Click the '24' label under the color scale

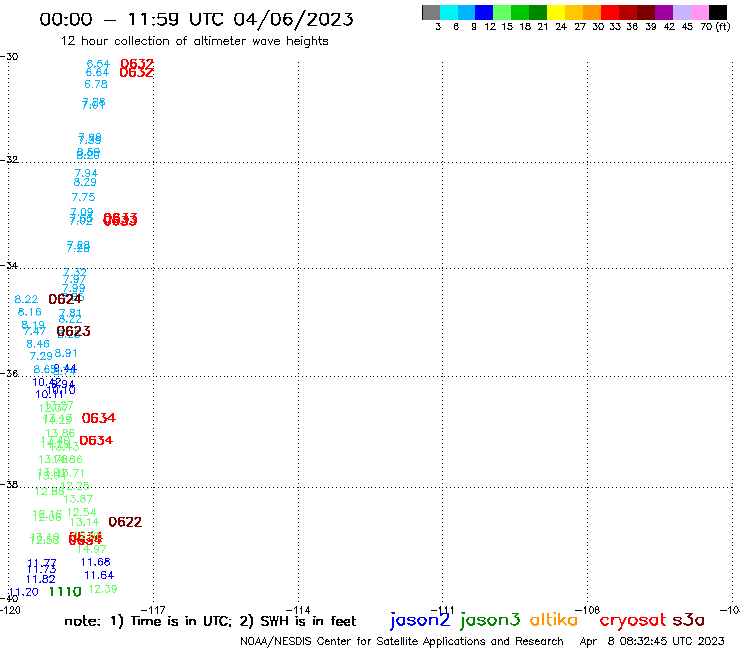(x=561, y=26)
